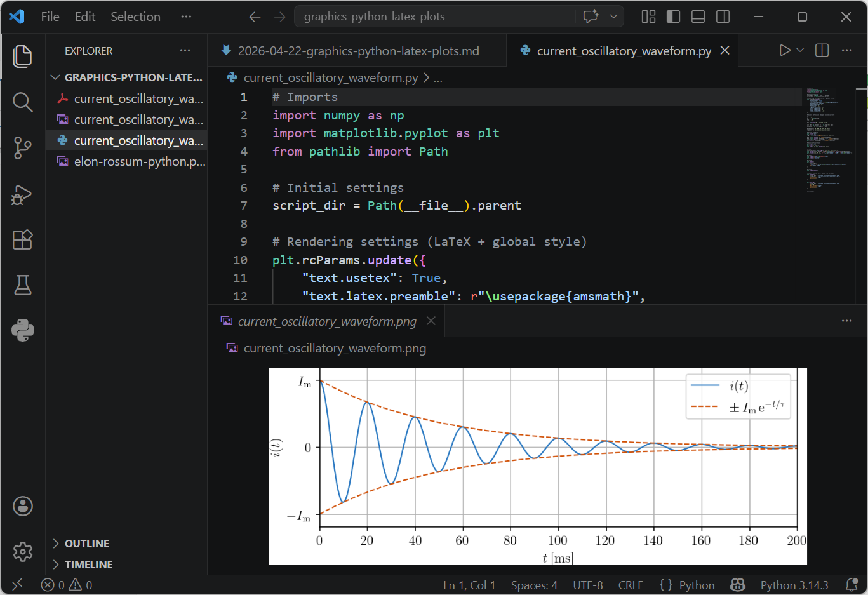Expand the TIMELINE section
The width and height of the screenshot is (868, 595).
click(88, 565)
